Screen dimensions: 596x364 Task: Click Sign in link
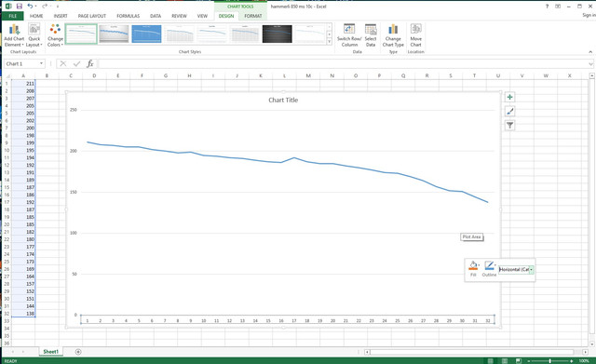589,15
